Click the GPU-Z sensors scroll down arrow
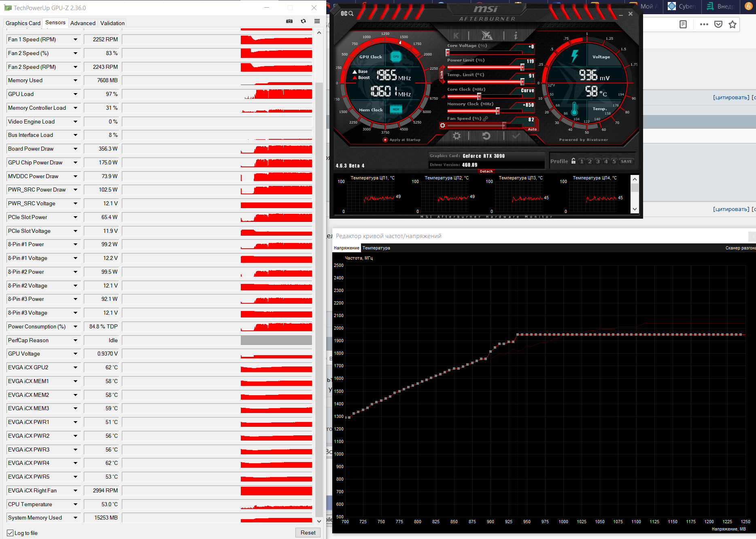 pos(319,521)
